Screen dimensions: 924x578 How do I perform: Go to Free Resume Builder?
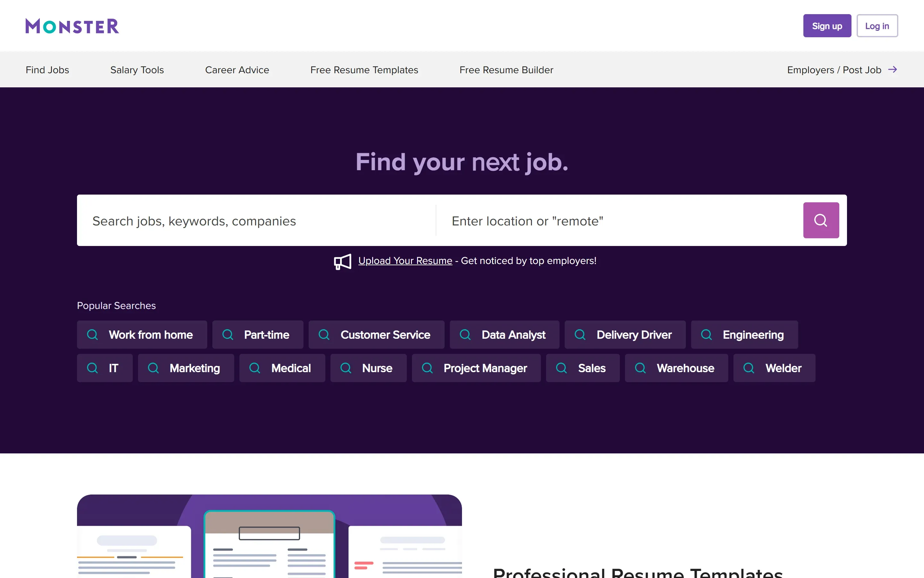506,70
